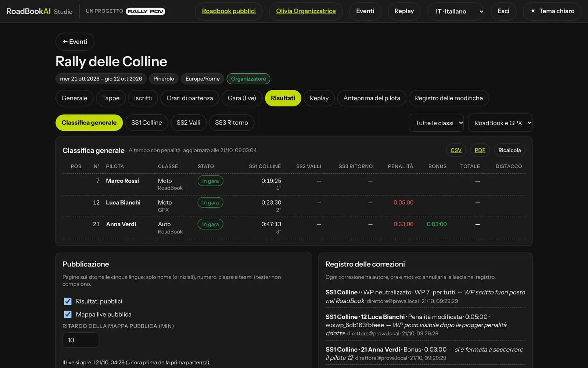Screen dimensions: 588x368
Task: Focus the public map delay input field
Action: (81, 340)
